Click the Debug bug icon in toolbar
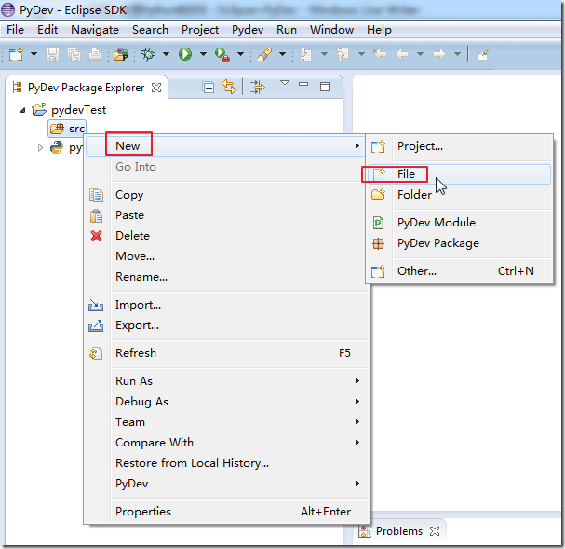This screenshot has height=549, width=565. click(x=148, y=54)
